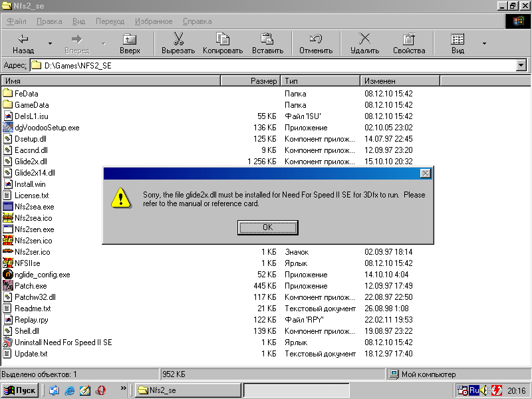The width and height of the screenshot is (532, 399).
Task: Click the volume speaker tray icon
Action: tap(484, 390)
